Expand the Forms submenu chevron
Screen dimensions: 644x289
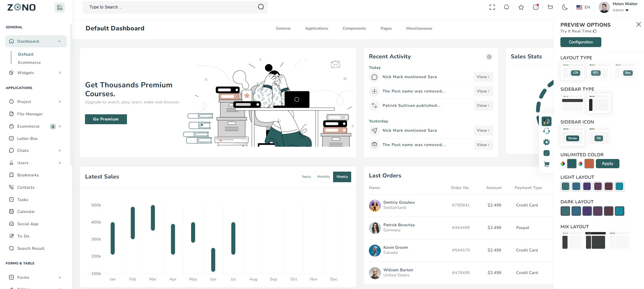[60, 277]
